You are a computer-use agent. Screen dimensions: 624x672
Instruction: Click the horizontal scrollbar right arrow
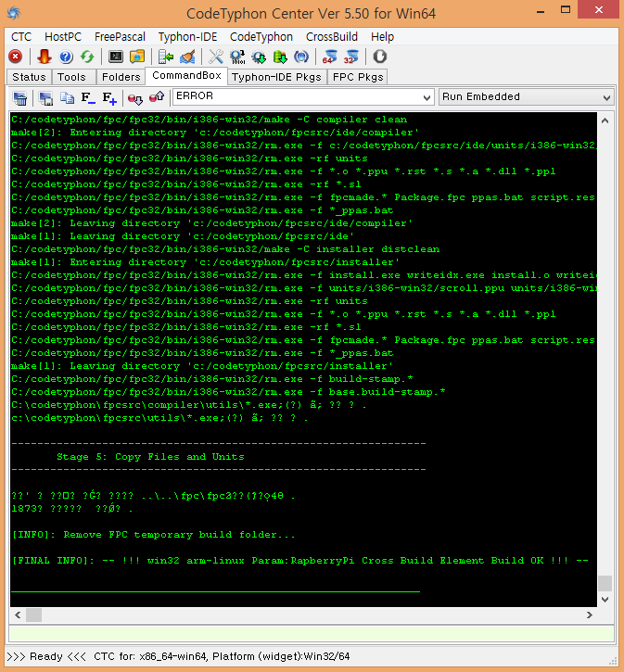[x=590, y=615]
